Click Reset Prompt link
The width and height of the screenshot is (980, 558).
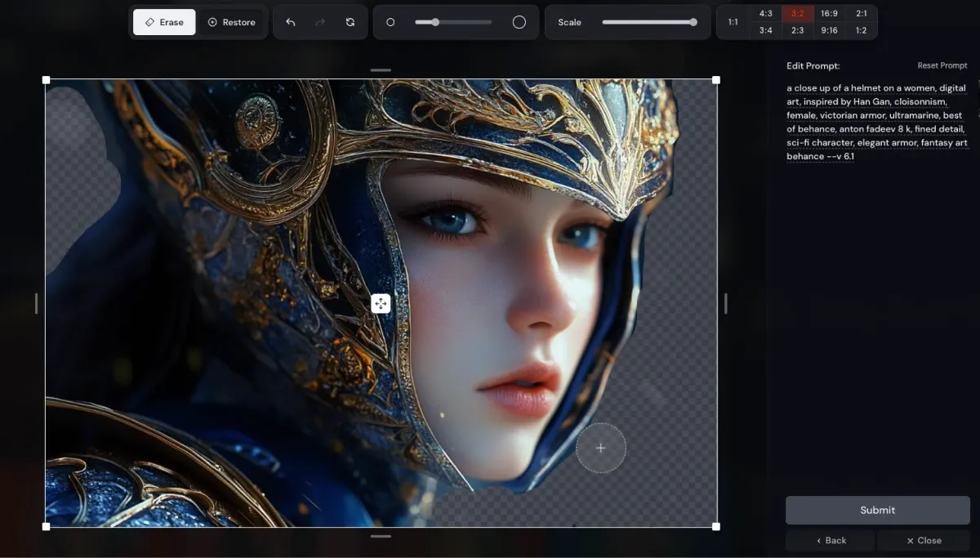point(942,65)
